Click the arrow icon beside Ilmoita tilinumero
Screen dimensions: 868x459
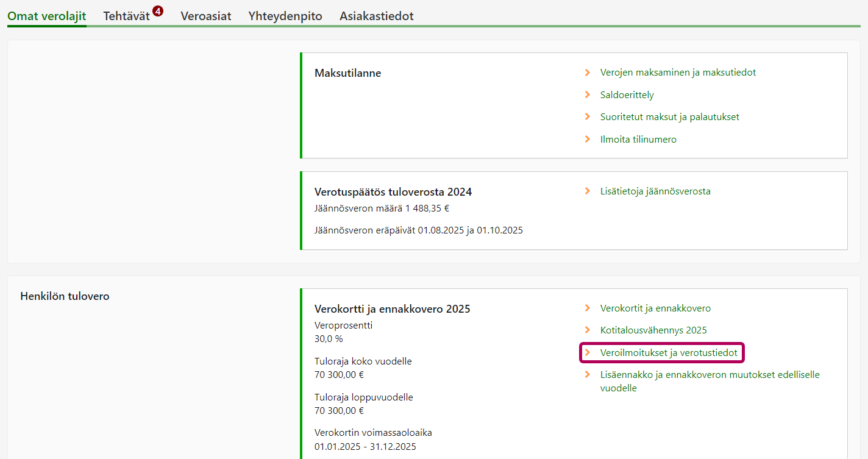[588, 139]
